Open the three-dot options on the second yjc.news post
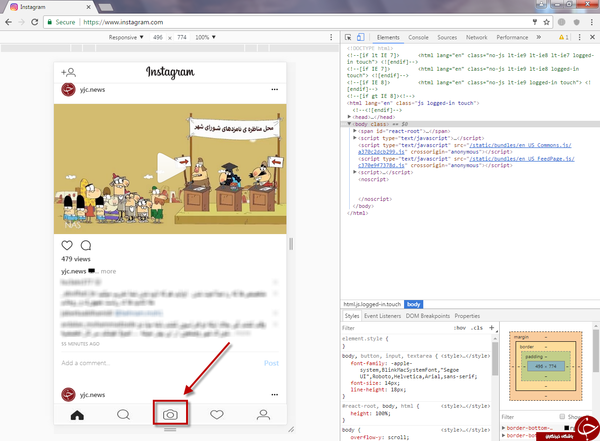Image resolution: width=600 pixels, height=441 pixels. pyautogui.click(x=275, y=394)
